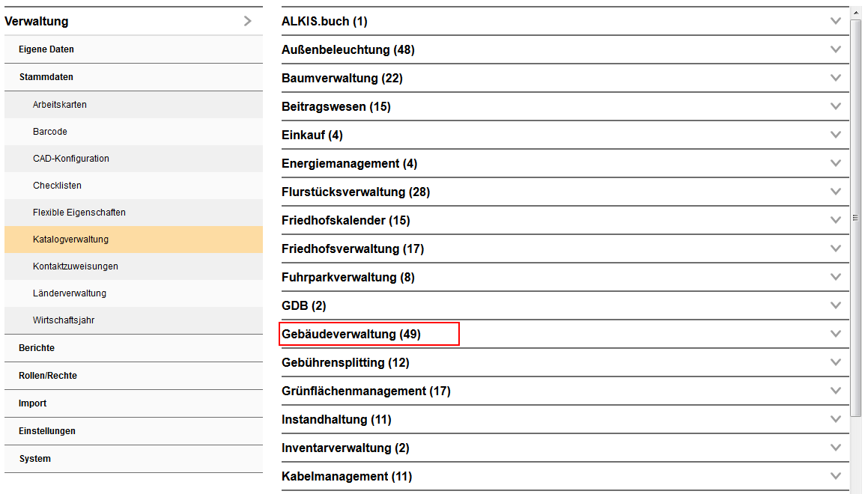Go to Berichte section

[x=37, y=348]
